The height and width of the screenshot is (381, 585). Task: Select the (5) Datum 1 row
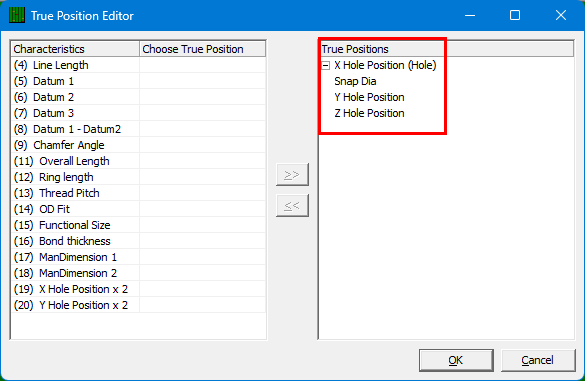[x=138, y=81]
